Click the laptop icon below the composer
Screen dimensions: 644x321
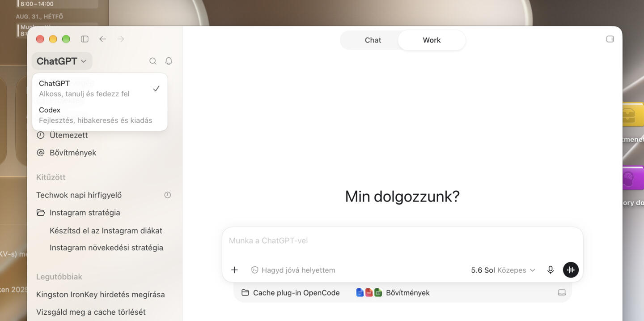(562, 293)
